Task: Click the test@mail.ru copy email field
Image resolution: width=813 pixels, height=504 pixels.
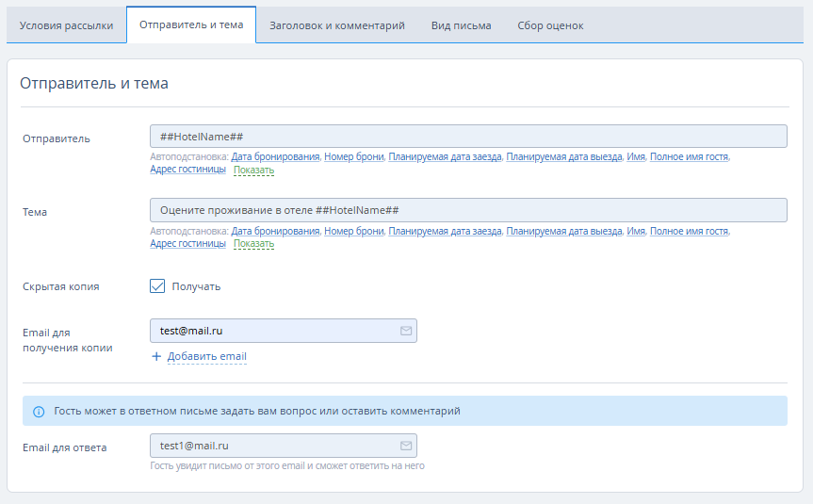Action: [284, 331]
